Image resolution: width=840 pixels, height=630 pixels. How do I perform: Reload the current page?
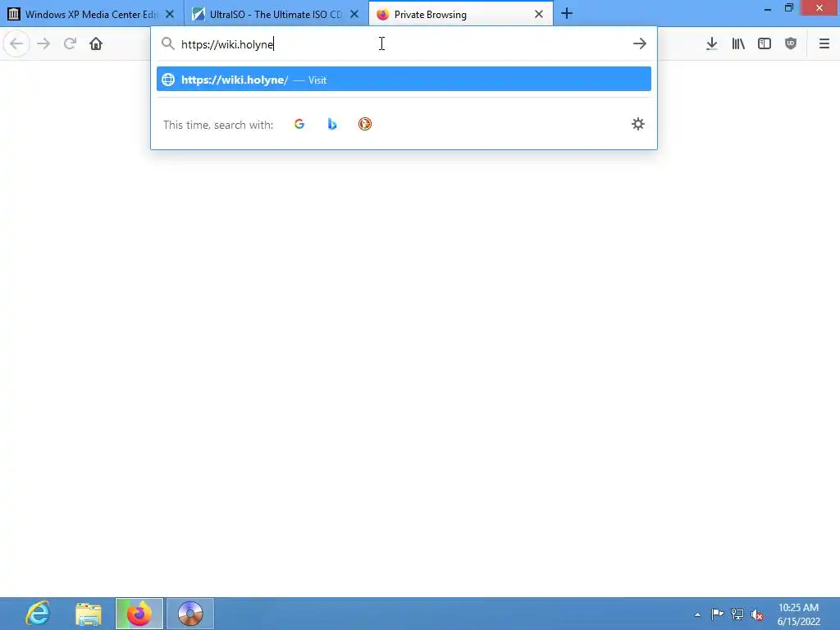(x=70, y=43)
